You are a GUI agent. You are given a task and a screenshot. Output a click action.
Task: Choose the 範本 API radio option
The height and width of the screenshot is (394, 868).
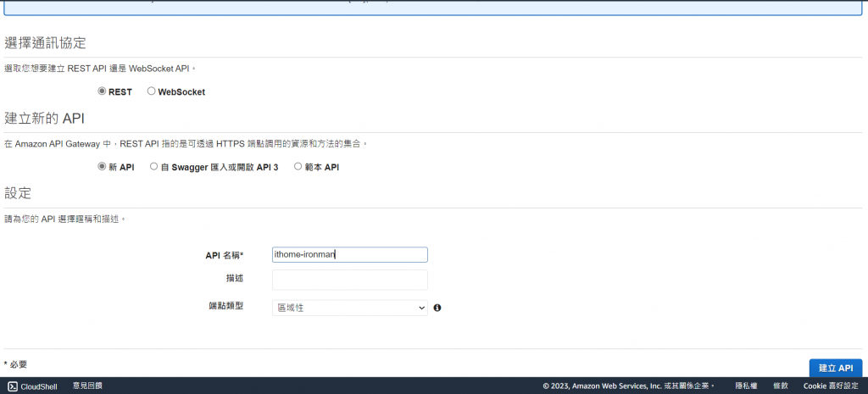[298, 167]
